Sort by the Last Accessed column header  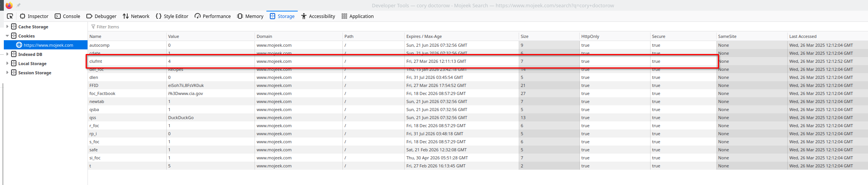coord(827,36)
